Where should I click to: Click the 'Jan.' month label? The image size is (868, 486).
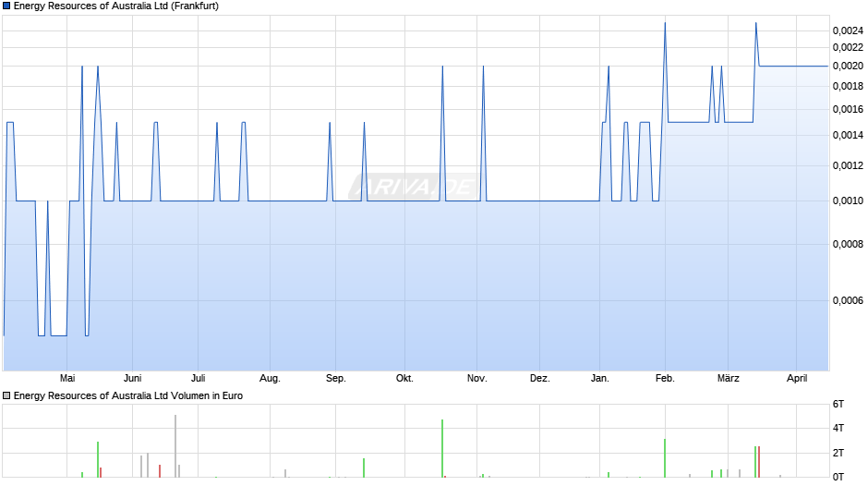click(599, 378)
